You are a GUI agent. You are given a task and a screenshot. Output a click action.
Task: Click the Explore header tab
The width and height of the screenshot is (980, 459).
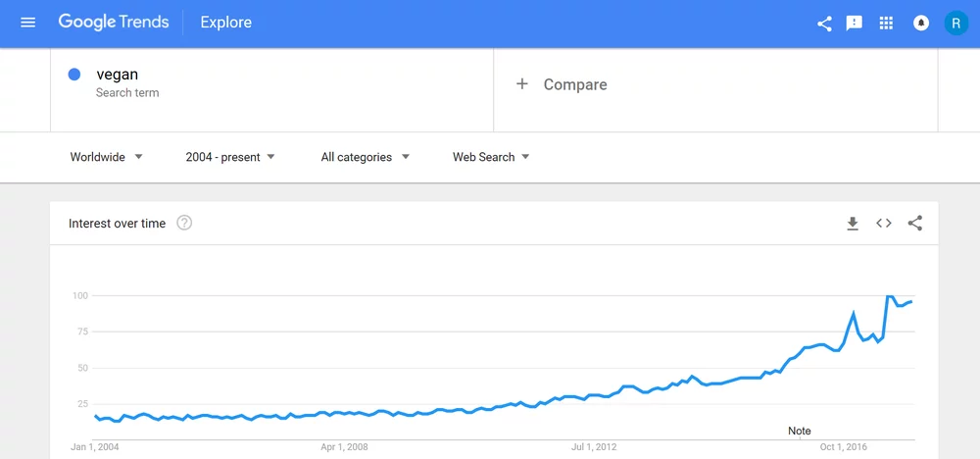tap(225, 23)
